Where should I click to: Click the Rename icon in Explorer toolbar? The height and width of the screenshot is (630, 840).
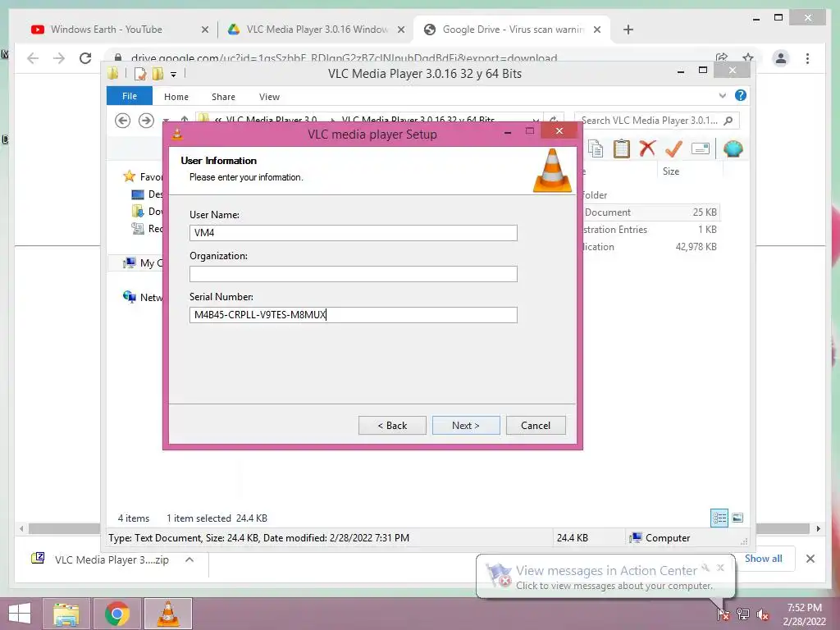(701, 148)
